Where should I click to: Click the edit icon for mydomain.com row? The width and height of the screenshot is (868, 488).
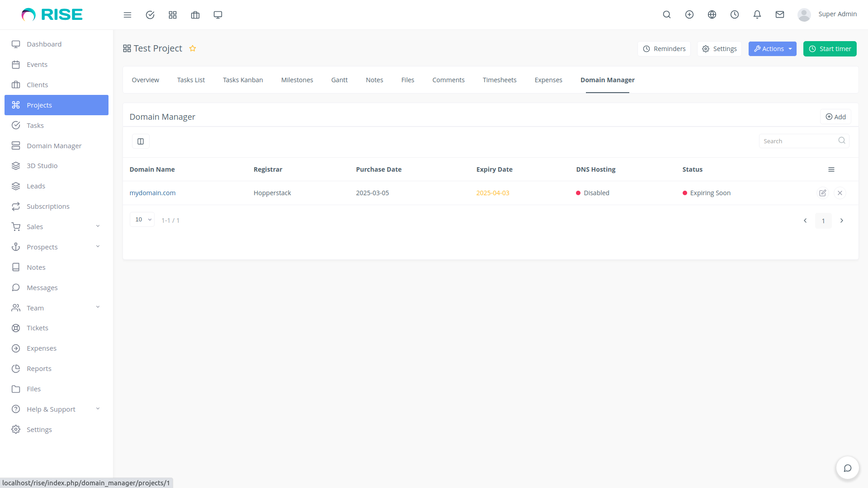tap(823, 193)
